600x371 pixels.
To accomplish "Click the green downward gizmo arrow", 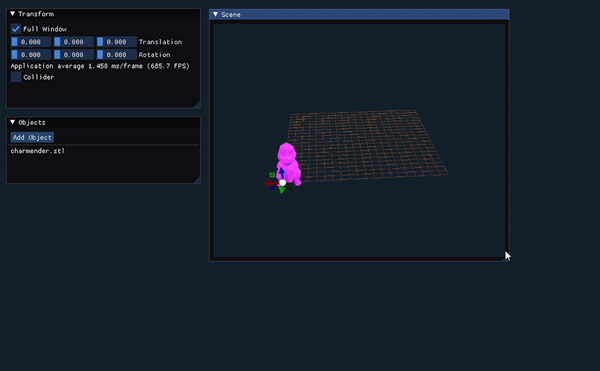I will [x=282, y=190].
